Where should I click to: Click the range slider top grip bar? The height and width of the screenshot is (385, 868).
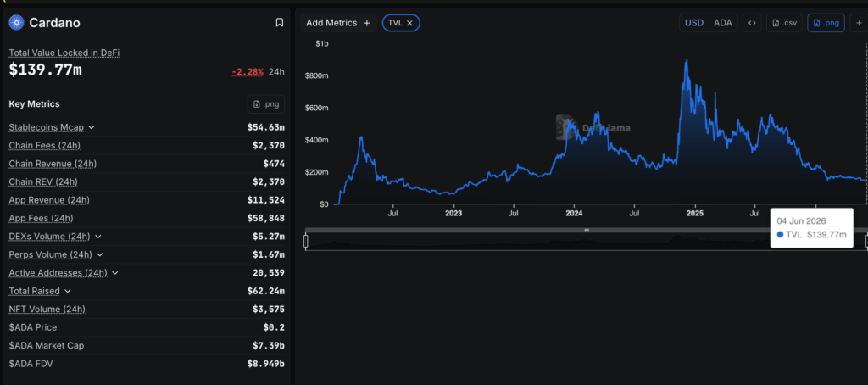point(587,230)
